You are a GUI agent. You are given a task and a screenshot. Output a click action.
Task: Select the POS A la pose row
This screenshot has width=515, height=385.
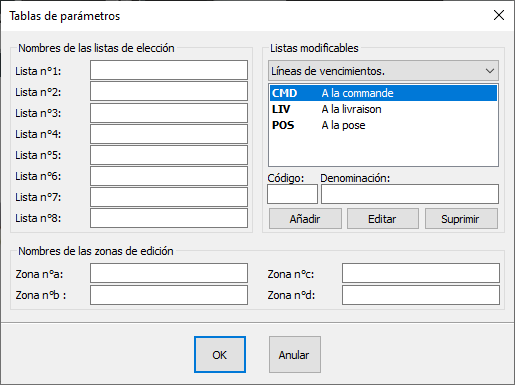click(x=383, y=125)
